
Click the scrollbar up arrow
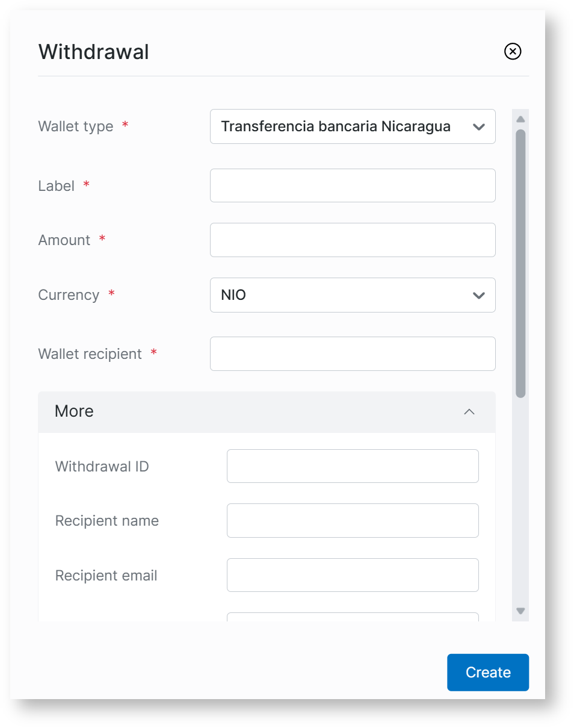point(520,119)
